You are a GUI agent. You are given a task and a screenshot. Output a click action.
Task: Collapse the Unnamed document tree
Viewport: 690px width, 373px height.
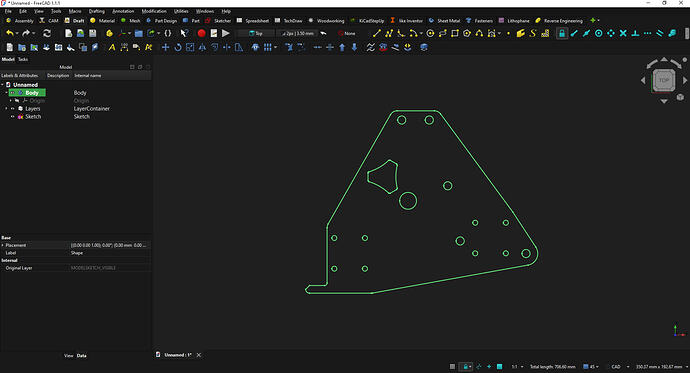[3, 85]
